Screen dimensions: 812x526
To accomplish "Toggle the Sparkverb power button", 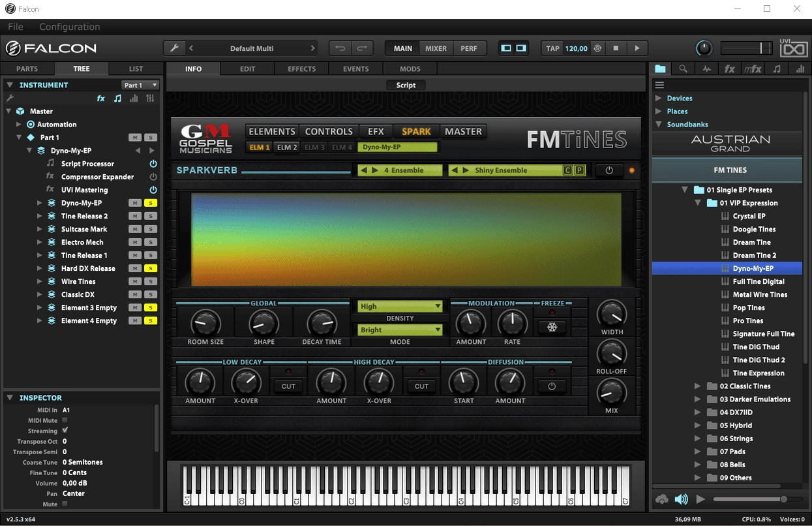I will [609, 170].
